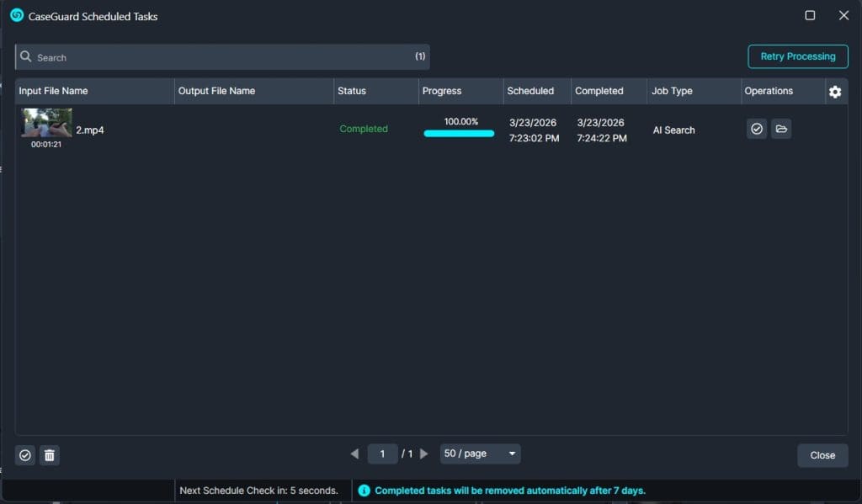Click the search magnifier icon
Viewport: 862px width, 504px height.
point(26,57)
